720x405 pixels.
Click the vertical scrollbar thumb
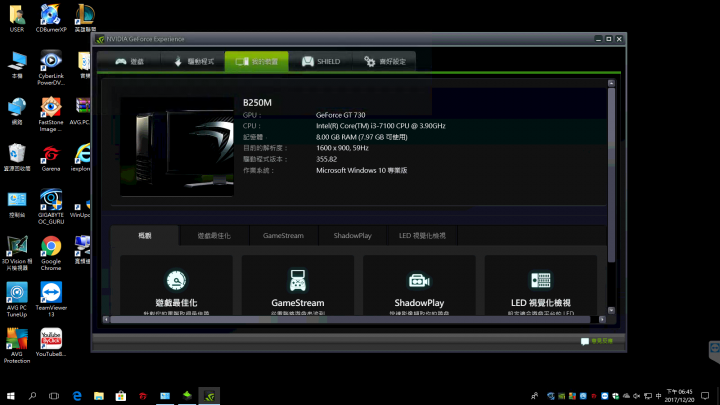[611, 175]
